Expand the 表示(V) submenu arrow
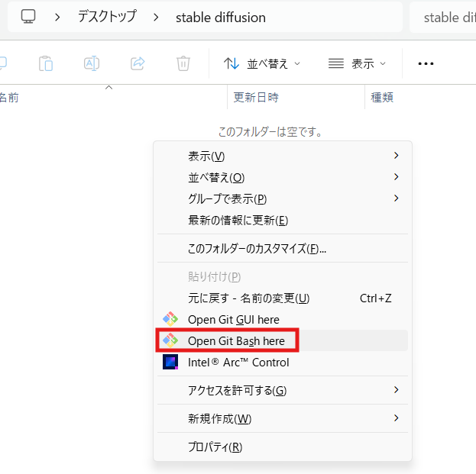 coord(397,156)
